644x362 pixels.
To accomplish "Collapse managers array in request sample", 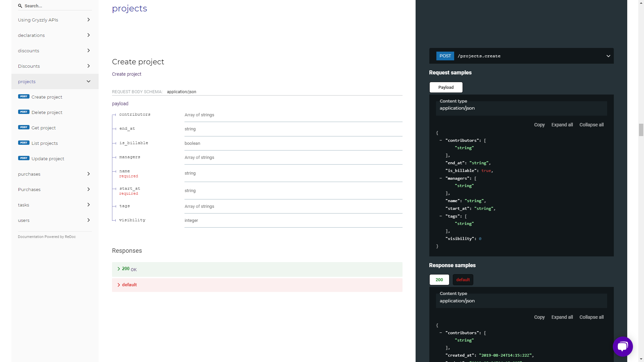I will (440, 178).
